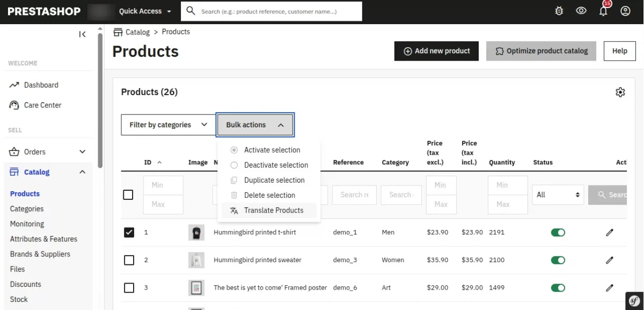This screenshot has width=644, height=310.
Task: Select Delete selection menu entry
Action: pos(269,195)
